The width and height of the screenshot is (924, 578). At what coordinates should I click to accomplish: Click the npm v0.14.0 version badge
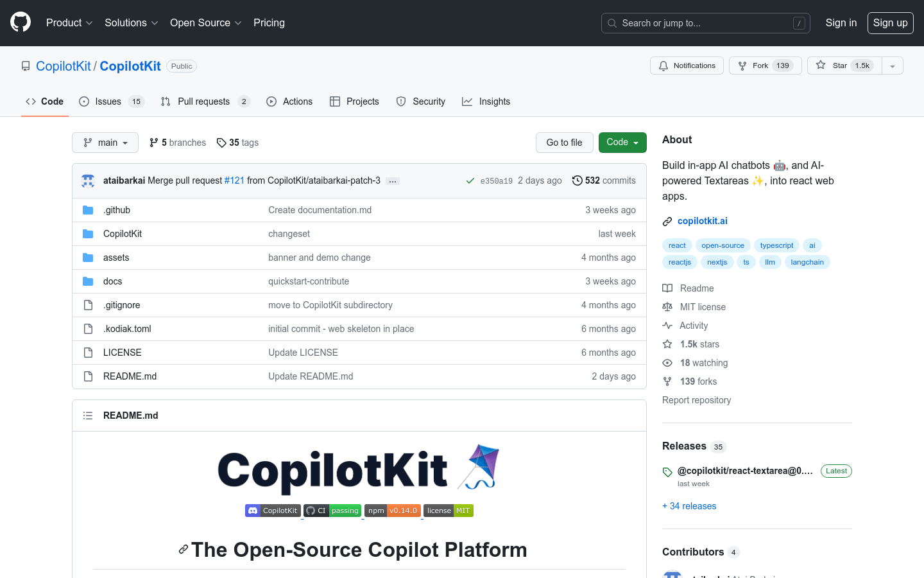point(392,511)
